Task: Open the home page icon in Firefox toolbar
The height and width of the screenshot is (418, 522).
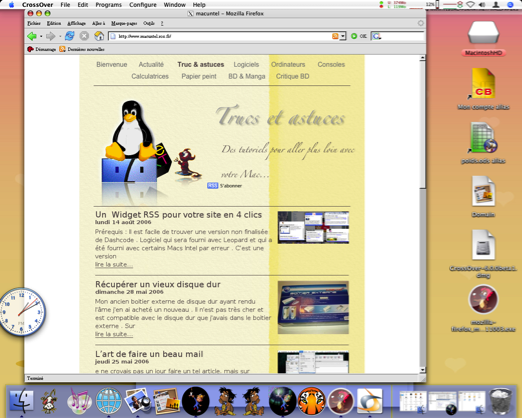Action: point(99,36)
